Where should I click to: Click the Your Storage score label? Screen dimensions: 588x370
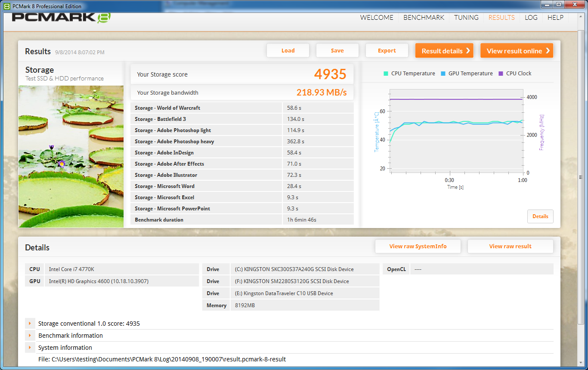tap(162, 74)
